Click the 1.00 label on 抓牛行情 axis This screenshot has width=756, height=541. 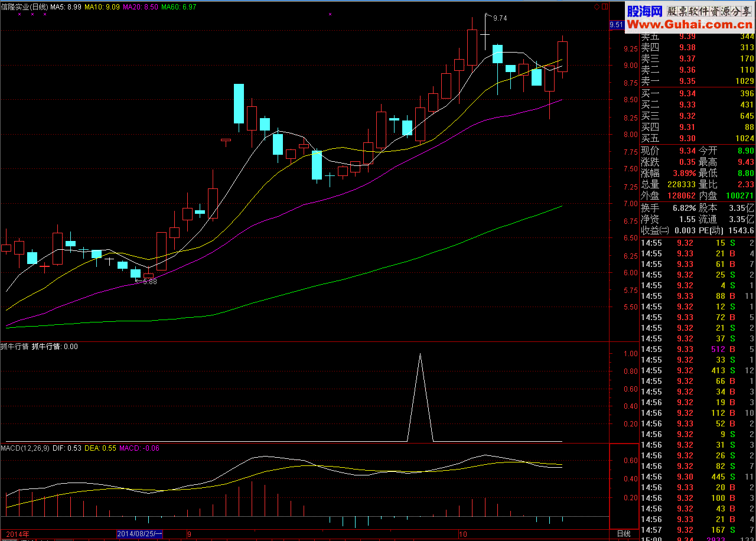[631, 354]
